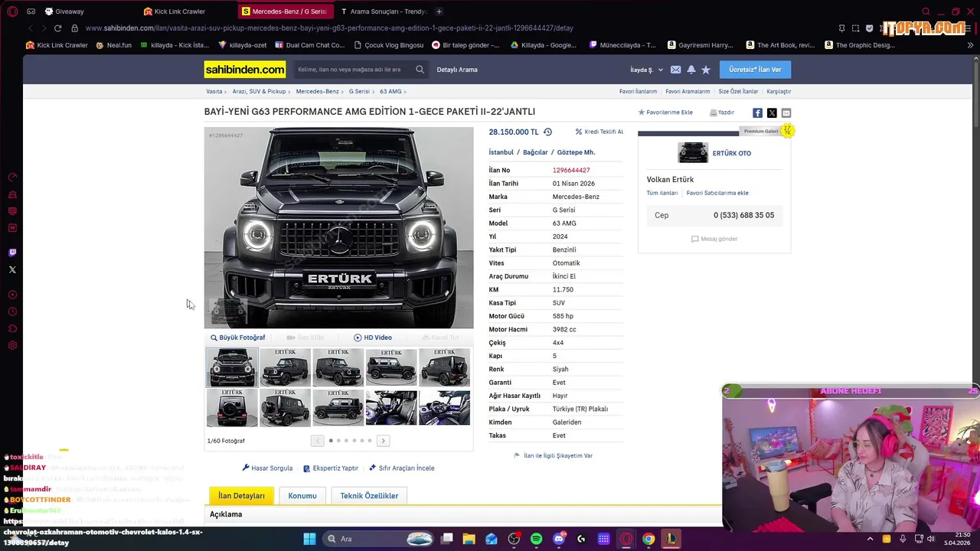Image resolution: width=980 pixels, height=551 pixels.
Task: Click the Göztepe Mh. location link
Action: [x=576, y=152]
